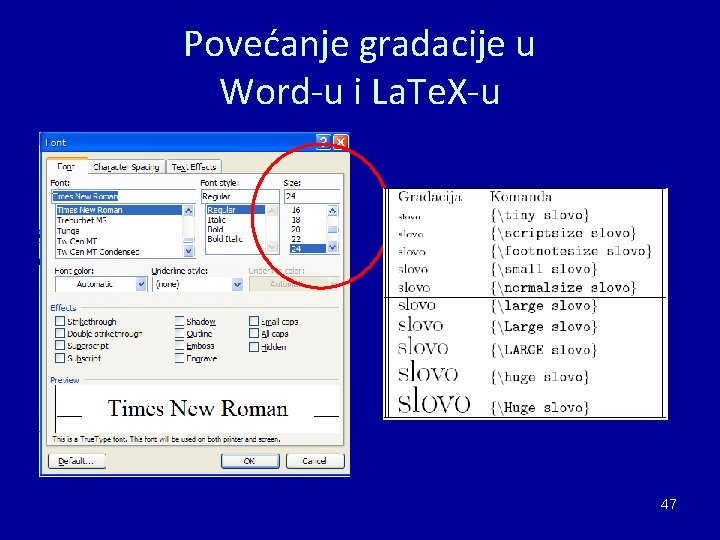
Task: Toggle the All caps checkbox
Action: pos(254,333)
